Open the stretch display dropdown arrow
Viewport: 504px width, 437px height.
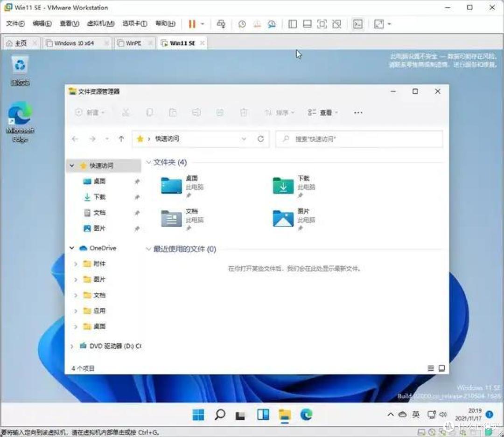coord(389,24)
